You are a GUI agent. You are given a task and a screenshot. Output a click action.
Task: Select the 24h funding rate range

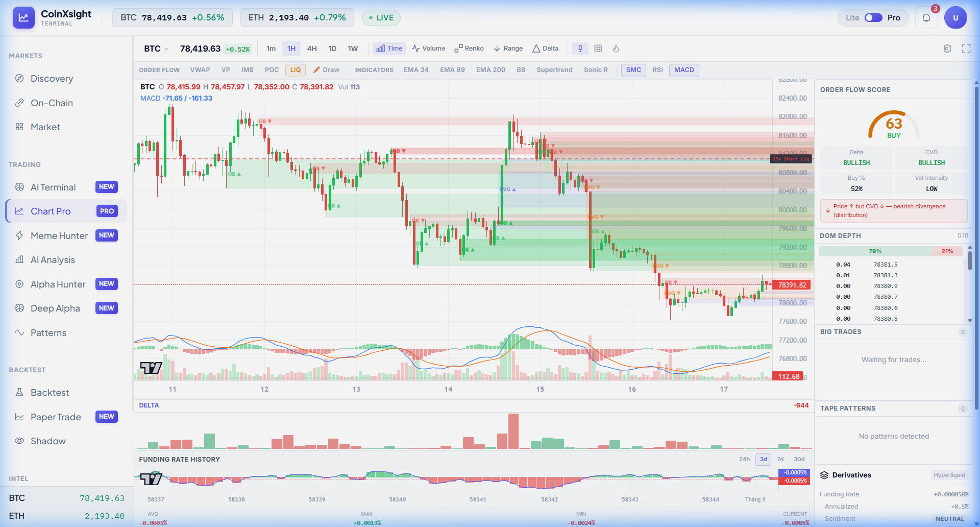[x=744, y=459]
